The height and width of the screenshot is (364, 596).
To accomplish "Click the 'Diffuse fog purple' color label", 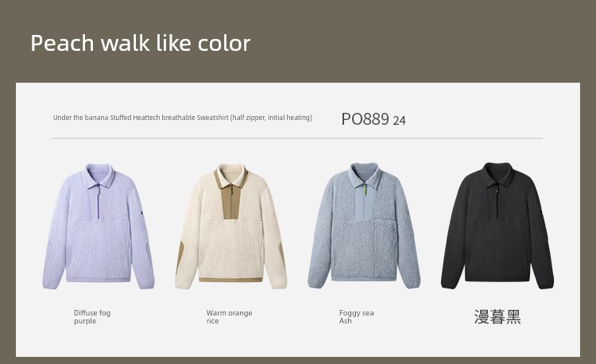I will coord(92,317).
